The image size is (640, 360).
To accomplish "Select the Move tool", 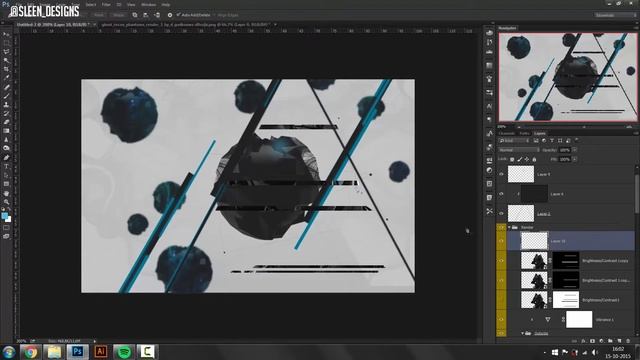I will tap(6, 34).
